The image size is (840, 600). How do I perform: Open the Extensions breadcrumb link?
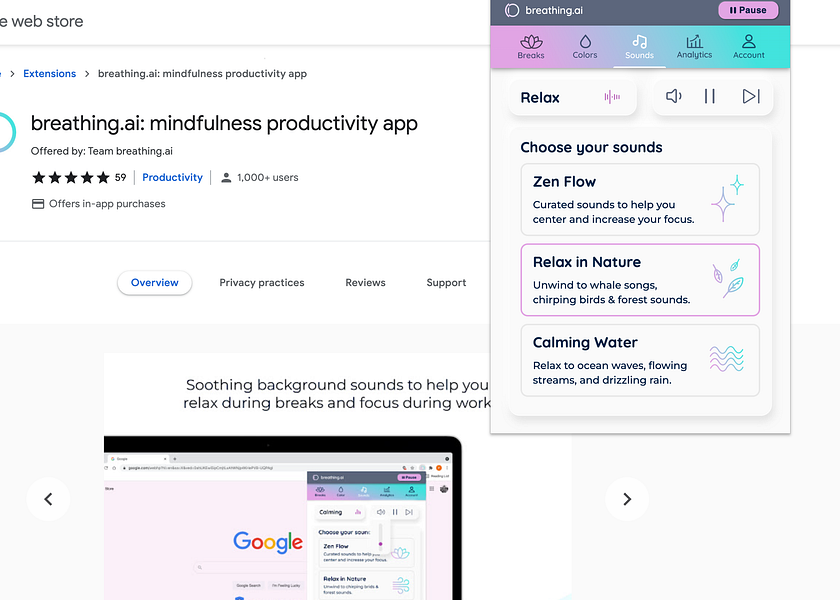[49, 74]
